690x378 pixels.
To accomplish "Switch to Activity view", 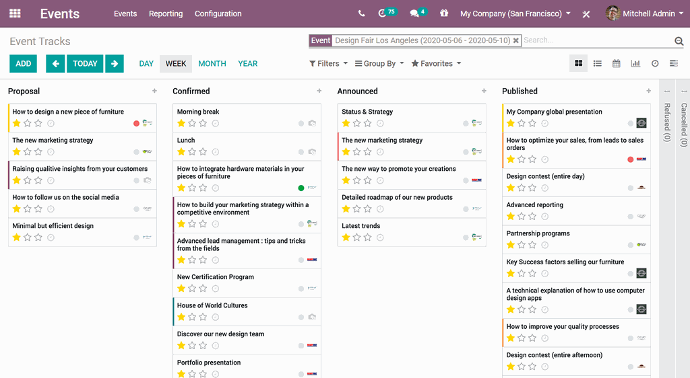I will tap(655, 63).
